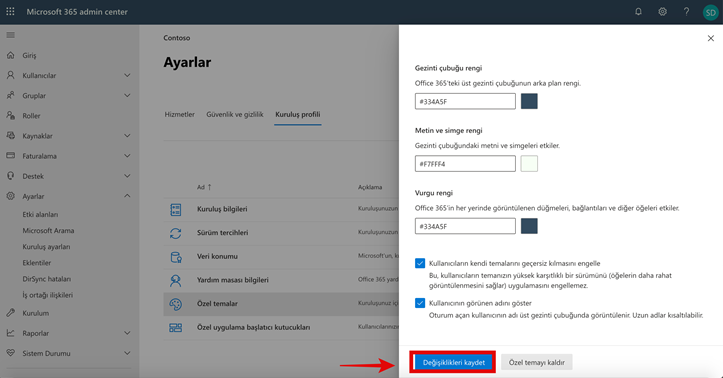Click the Kaynaklar icon in sidebar
723x378 pixels.
pyautogui.click(x=11, y=136)
